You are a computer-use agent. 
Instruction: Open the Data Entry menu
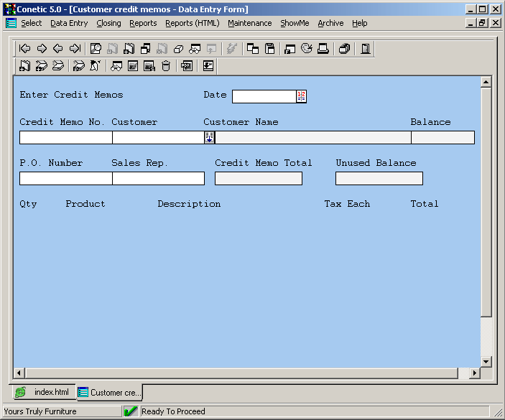(x=69, y=23)
